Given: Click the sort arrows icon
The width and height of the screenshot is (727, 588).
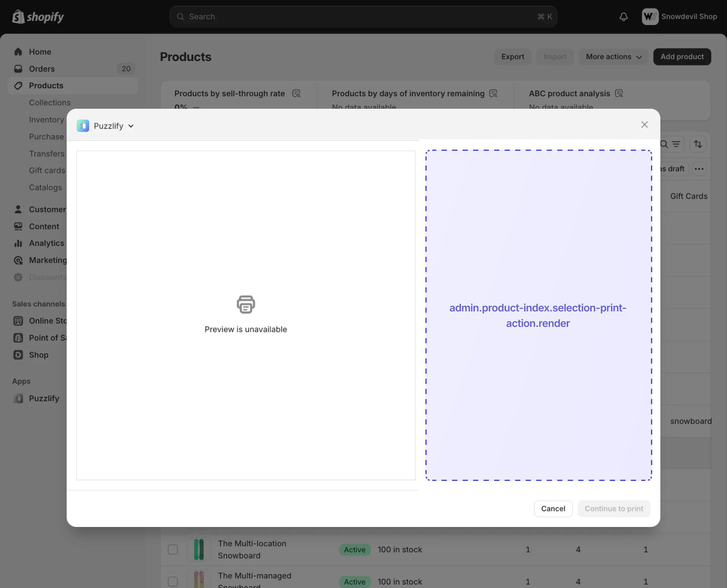Looking at the screenshot, I should point(698,144).
